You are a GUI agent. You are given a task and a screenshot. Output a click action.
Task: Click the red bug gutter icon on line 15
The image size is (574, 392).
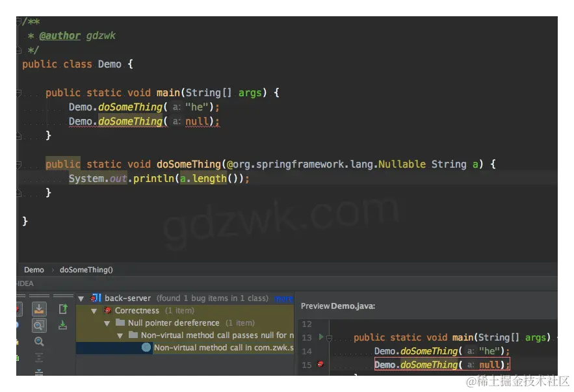(320, 364)
